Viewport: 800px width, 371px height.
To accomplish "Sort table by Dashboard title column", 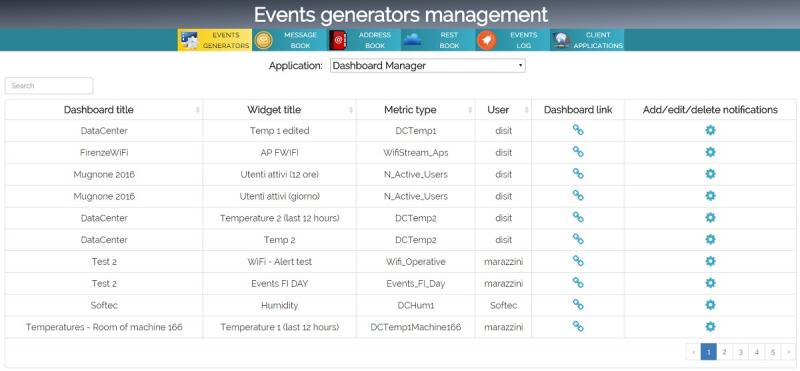I will point(104,110).
